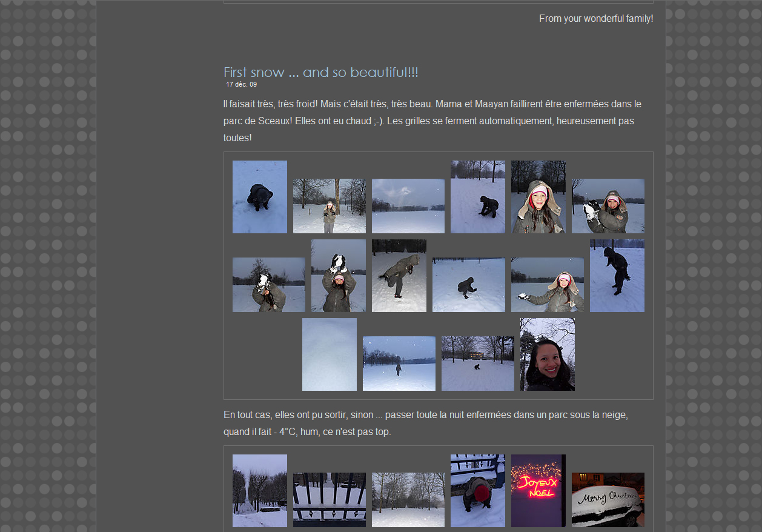The image size is (762, 532).
Task: View the photo of person standing beside tree trunk
Action: point(329,205)
